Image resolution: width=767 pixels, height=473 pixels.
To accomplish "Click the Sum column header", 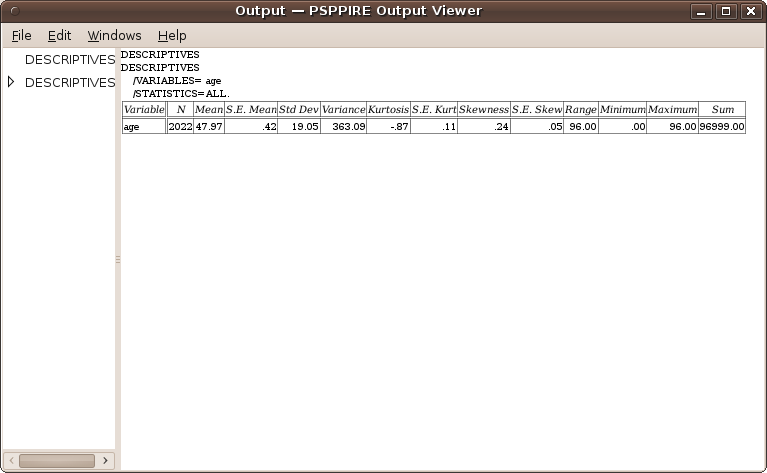I will coord(722,110).
